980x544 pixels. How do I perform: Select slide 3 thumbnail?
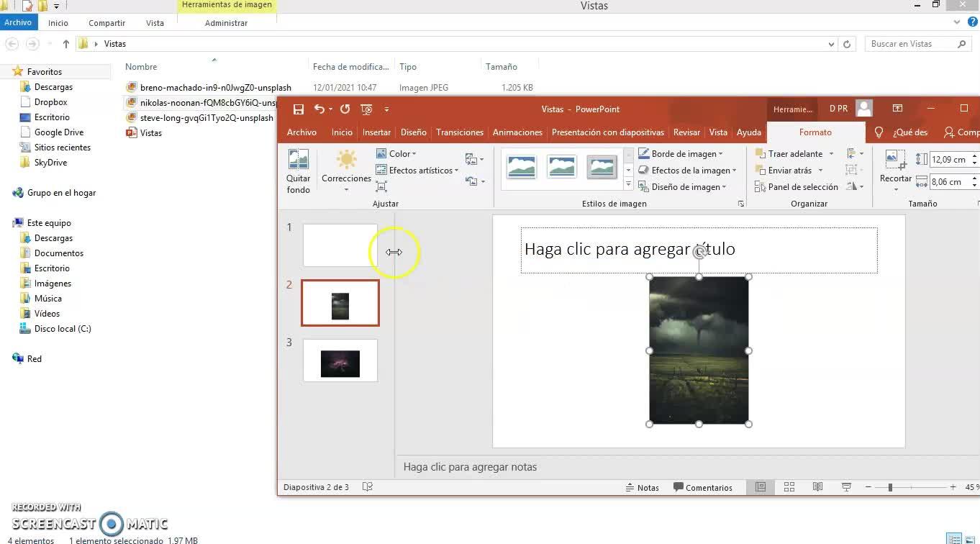pos(340,361)
